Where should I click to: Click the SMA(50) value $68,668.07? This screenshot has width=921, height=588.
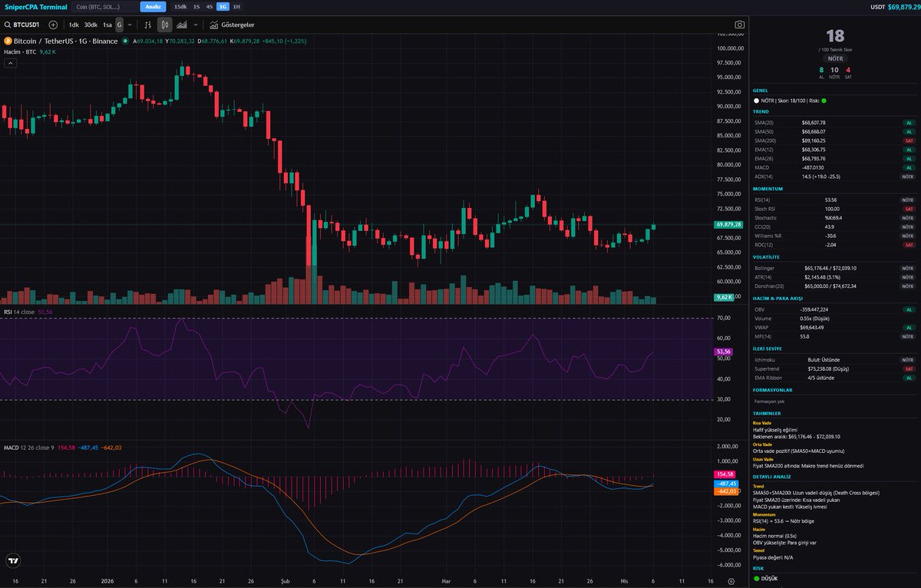pos(814,132)
